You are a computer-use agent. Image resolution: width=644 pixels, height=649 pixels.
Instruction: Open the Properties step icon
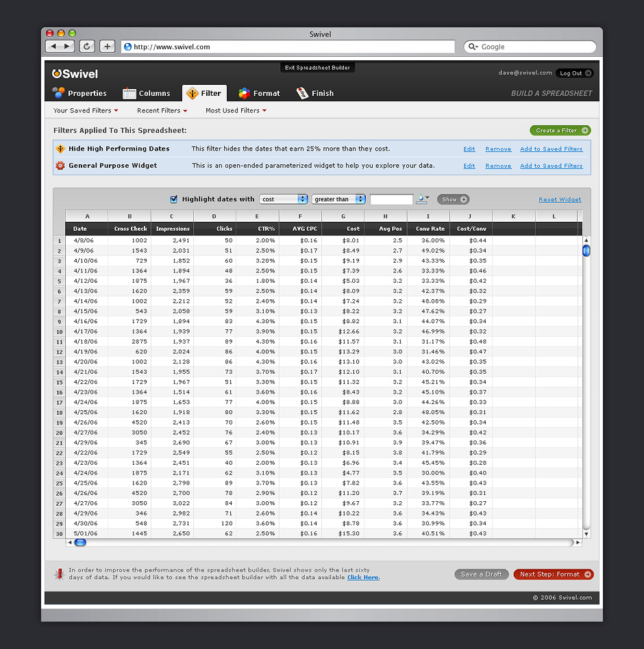59,93
